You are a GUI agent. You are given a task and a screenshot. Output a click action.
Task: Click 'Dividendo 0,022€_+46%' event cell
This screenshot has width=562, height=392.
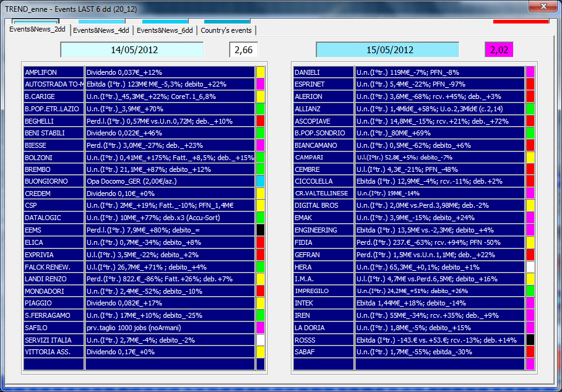pos(170,133)
